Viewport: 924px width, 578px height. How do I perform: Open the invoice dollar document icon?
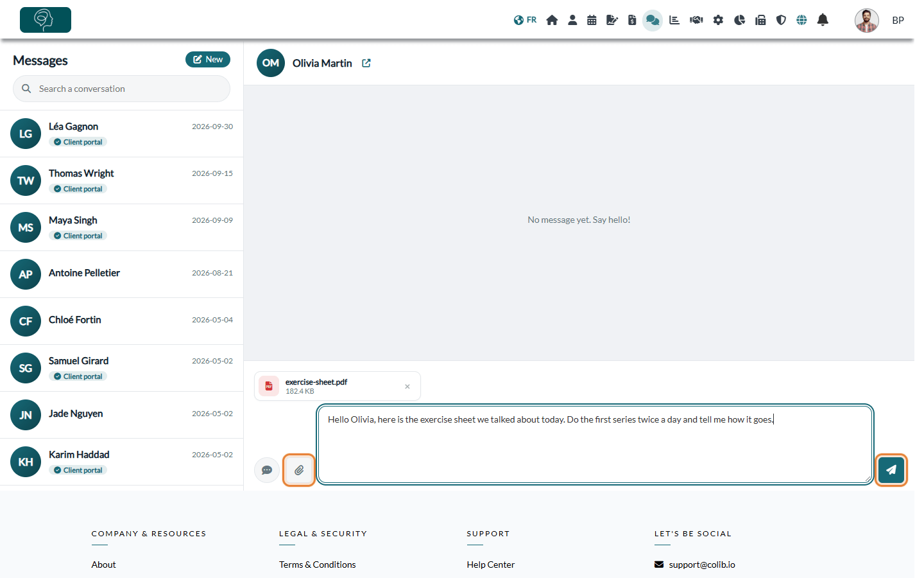click(x=632, y=20)
